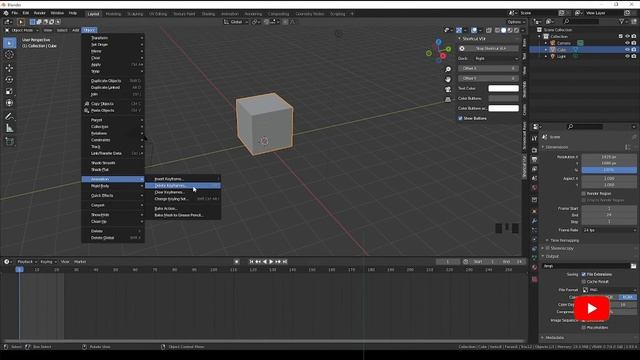Screen dimensions: 640x360
Task: Select the Move tool
Action: tap(9, 68)
